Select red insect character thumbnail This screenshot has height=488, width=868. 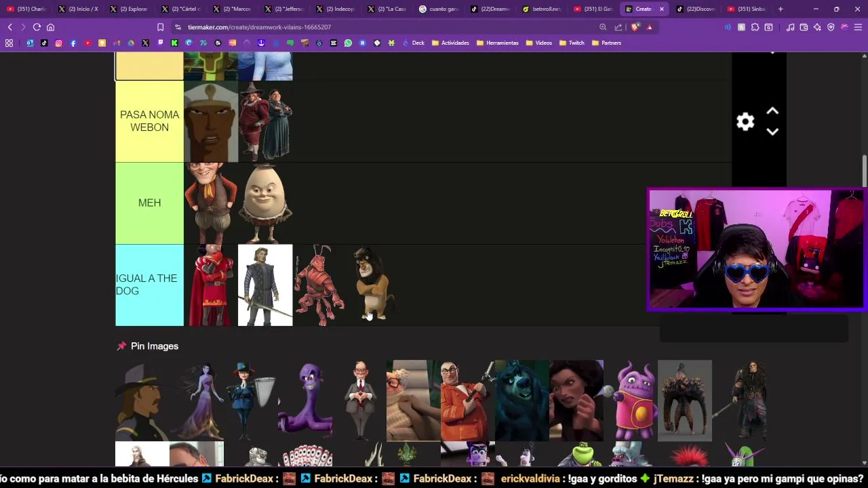319,285
